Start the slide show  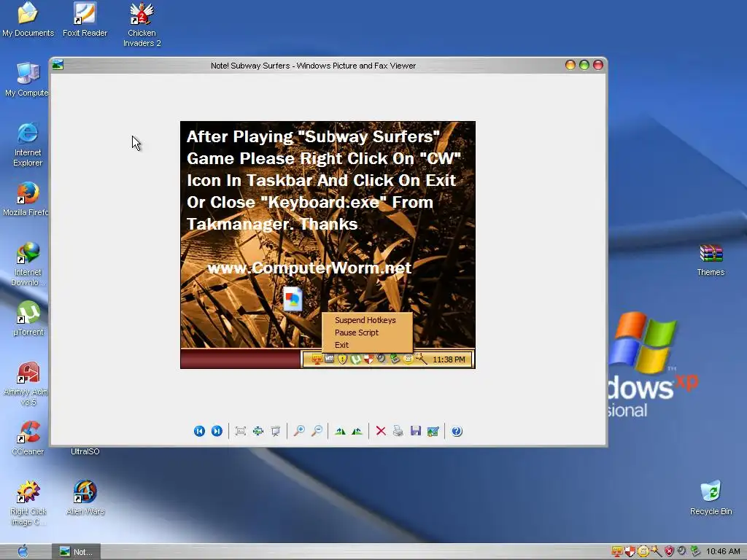point(275,431)
